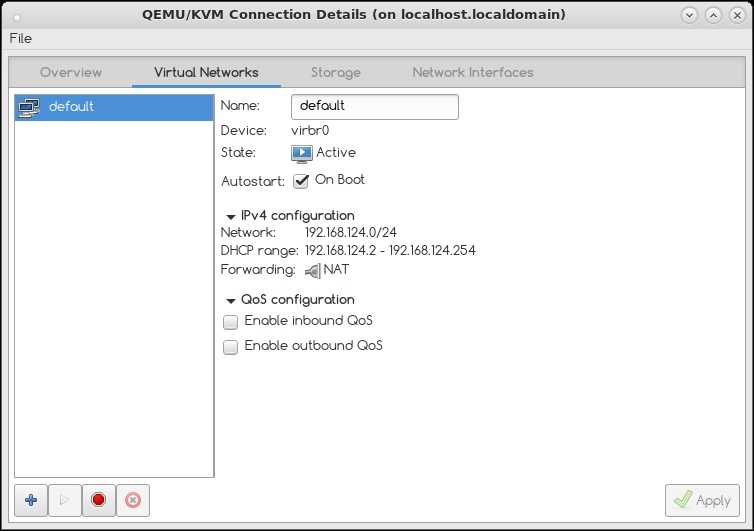Delete network using the red X icon

tap(133, 500)
